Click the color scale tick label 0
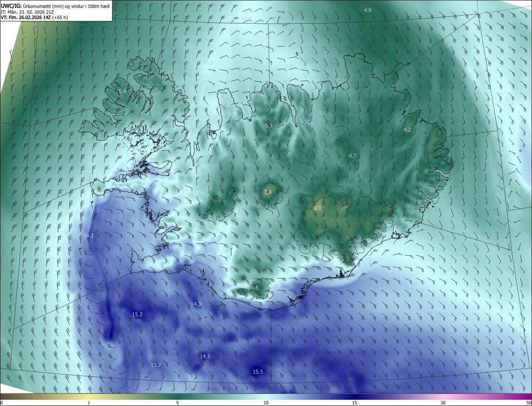Screen dimensions: 532x406 pos(2,403)
